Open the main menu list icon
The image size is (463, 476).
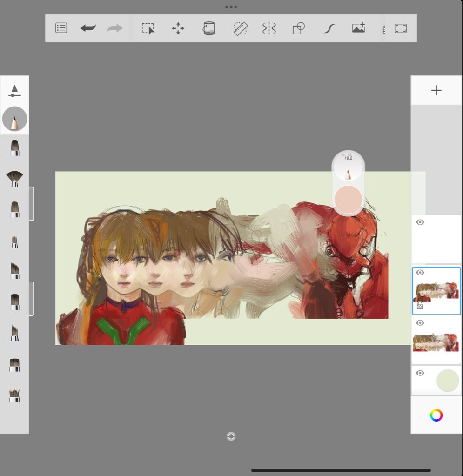point(61,28)
